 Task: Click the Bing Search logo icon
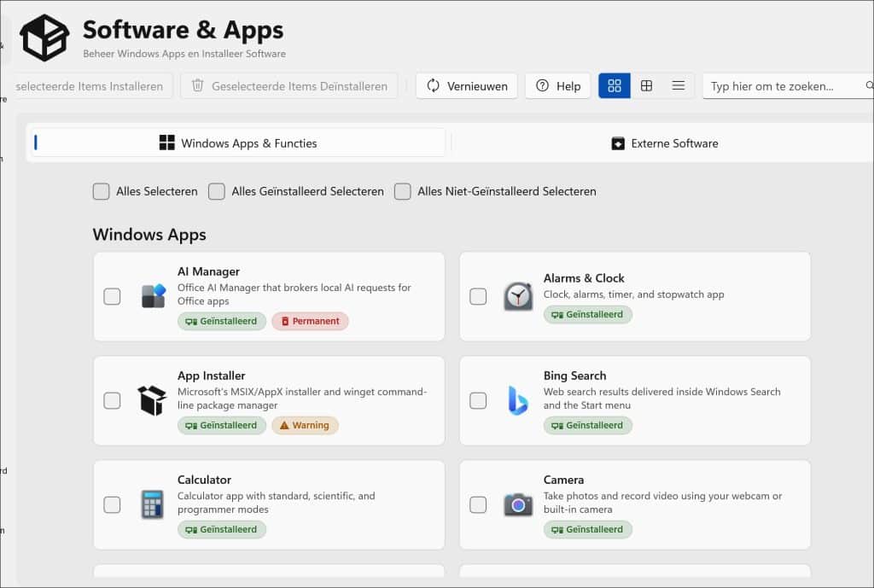tap(518, 400)
